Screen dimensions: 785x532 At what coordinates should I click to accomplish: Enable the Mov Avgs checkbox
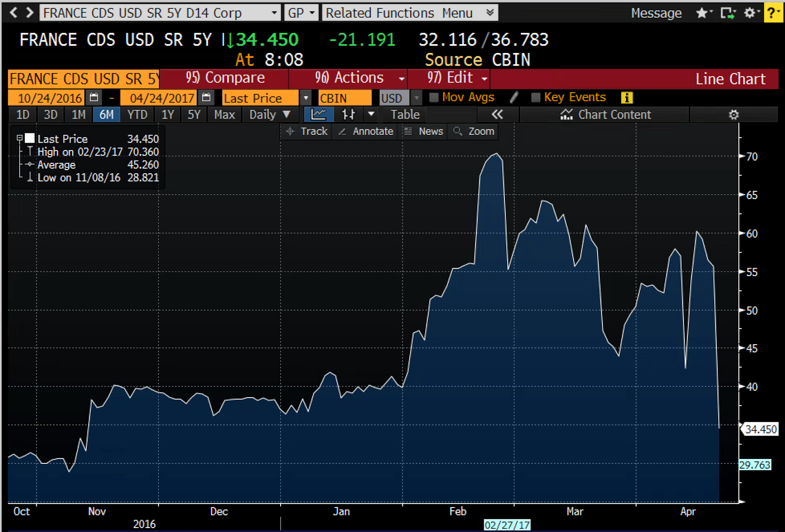coord(434,97)
